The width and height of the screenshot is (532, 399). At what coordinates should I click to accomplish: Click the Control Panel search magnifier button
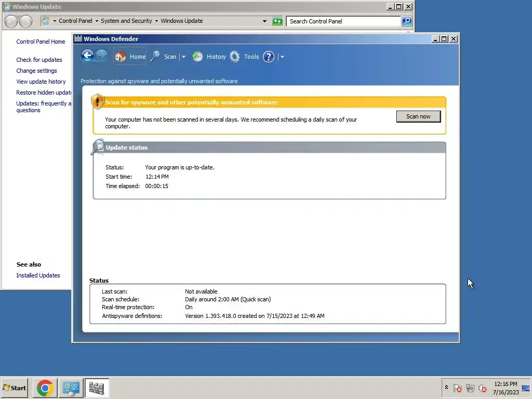coord(407,21)
